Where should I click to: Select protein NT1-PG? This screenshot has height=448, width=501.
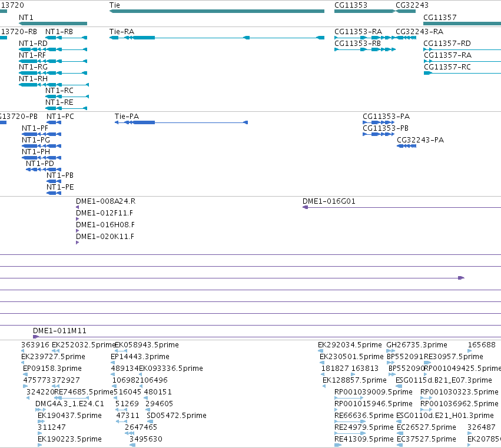(42, 146)
